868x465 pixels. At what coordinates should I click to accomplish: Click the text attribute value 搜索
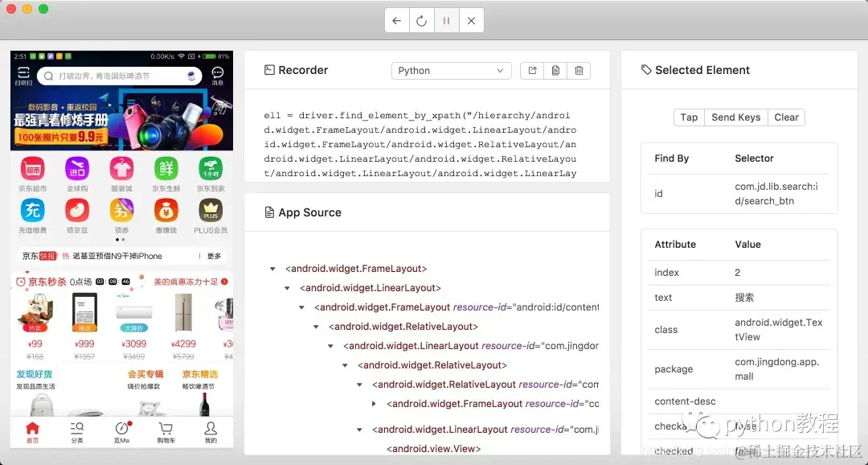744,298
